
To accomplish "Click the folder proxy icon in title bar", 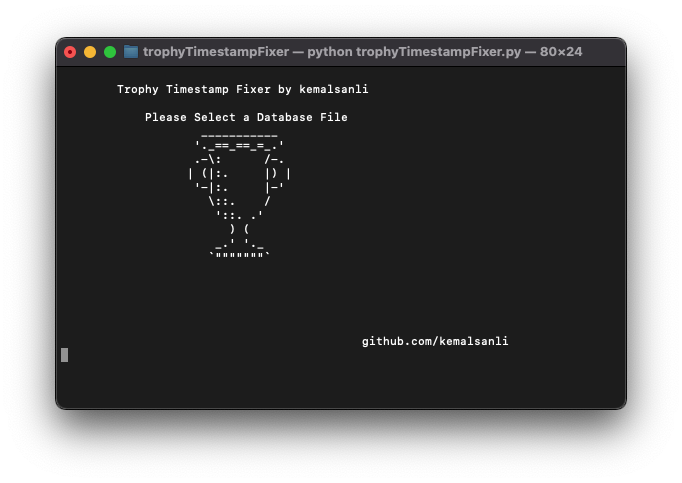I will point(131,52).
